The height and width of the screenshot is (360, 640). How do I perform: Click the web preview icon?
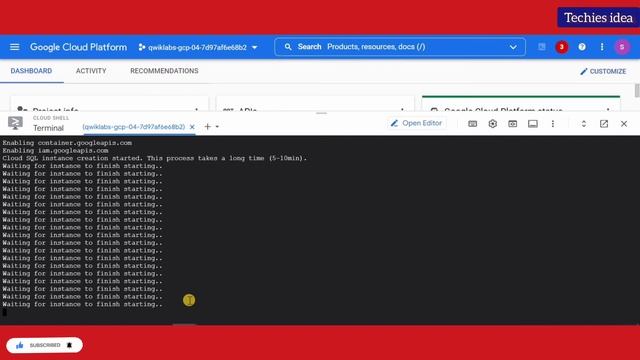(513, 124)
